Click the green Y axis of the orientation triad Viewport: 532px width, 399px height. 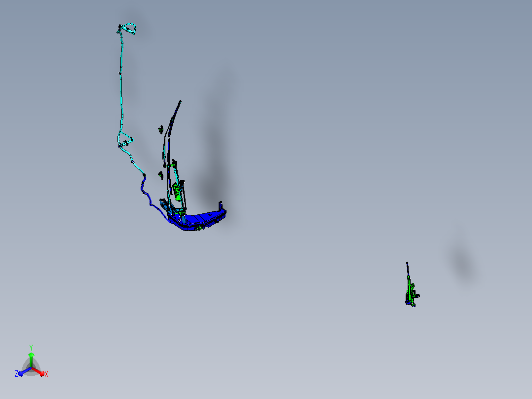click(x=31, y=359)
